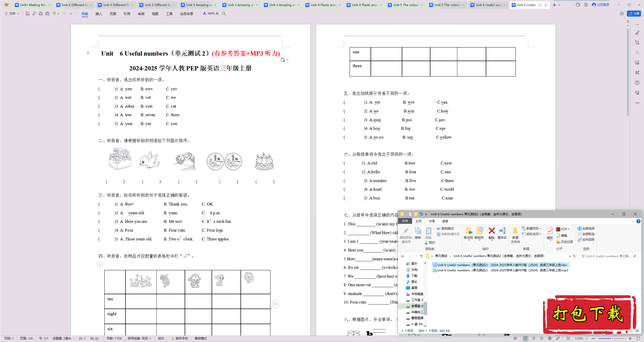This screenshot has height=342, width=644.
Task: Click the eye protection icon in status bar
Action: tap(515, 338)
